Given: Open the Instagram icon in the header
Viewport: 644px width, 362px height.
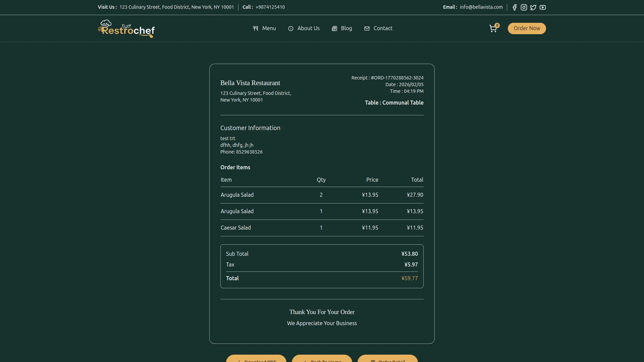Looking at the screenshot, I should [x=524, y=7].
